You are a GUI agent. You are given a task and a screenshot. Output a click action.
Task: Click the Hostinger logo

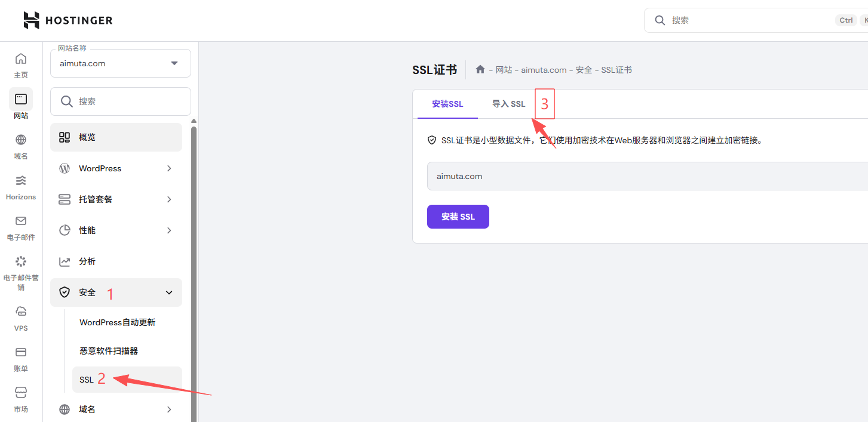click(x=68, y=20)
